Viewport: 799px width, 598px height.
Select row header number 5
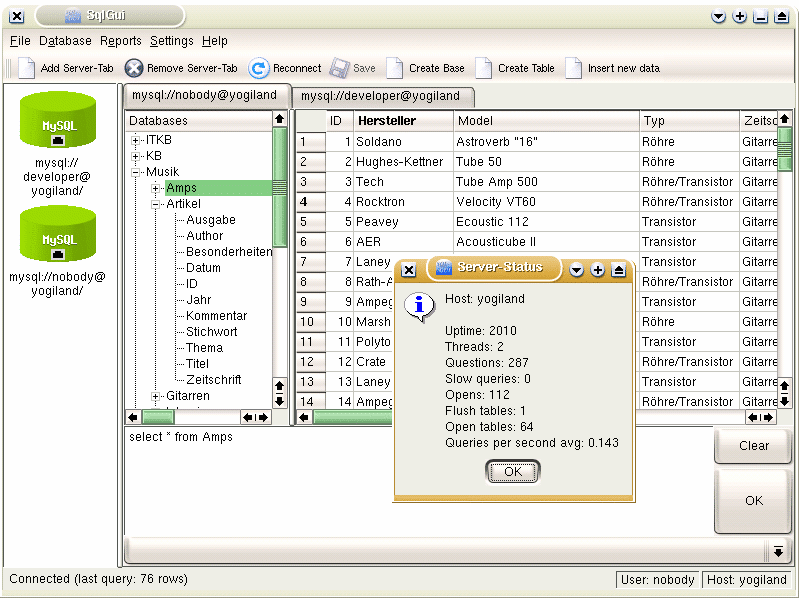click(x=311, y=222)
